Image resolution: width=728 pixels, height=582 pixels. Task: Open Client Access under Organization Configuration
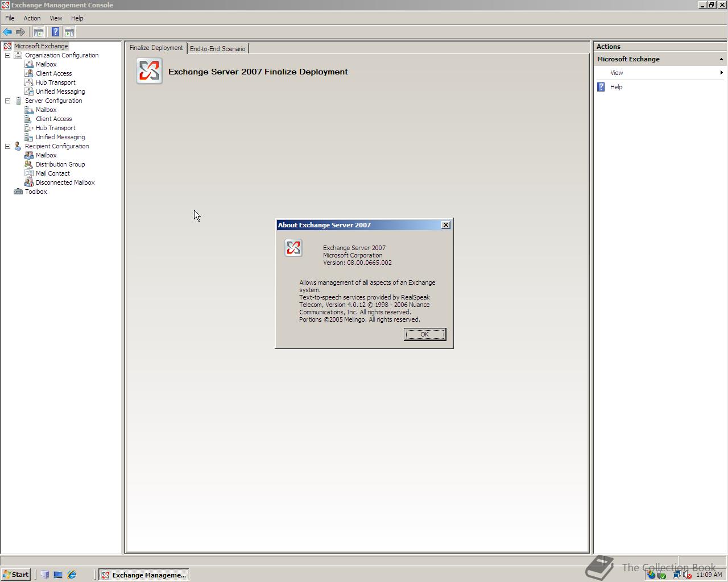click(53, 73)
